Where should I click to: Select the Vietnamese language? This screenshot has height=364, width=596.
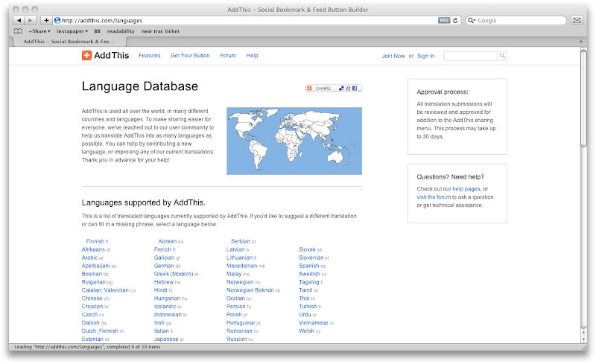(313, 322)
